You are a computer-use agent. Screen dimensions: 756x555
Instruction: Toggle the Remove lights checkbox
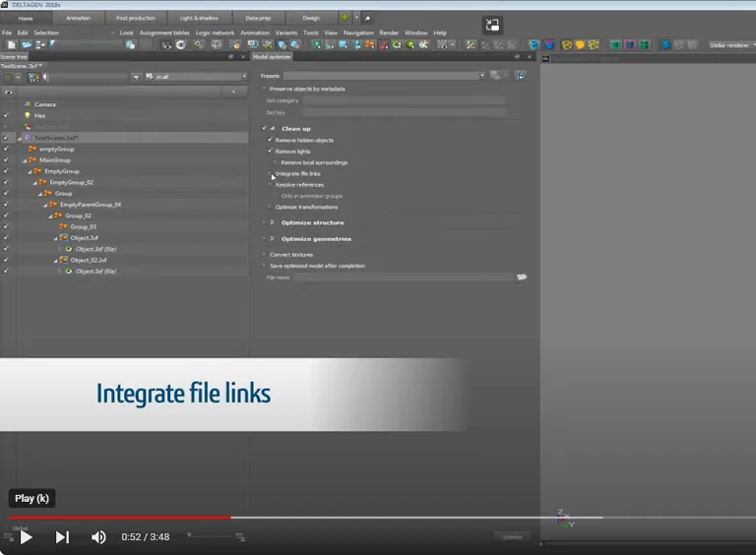pyautogui.click(x=270, y=151)
